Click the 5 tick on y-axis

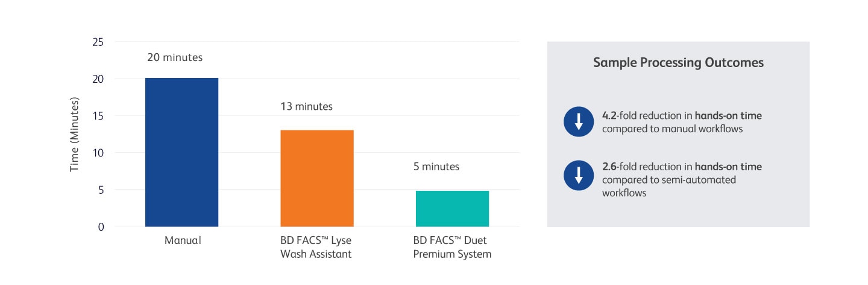coord(101,190)
